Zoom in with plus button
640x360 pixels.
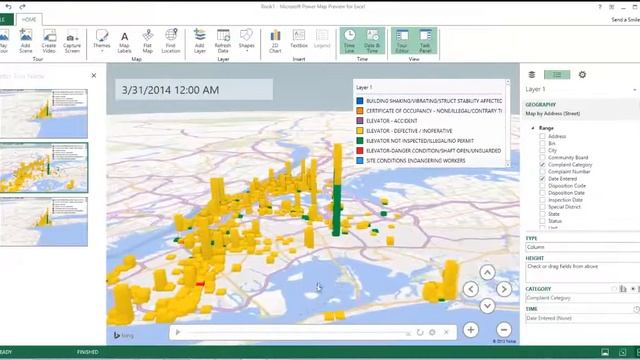tap(471, 330)
